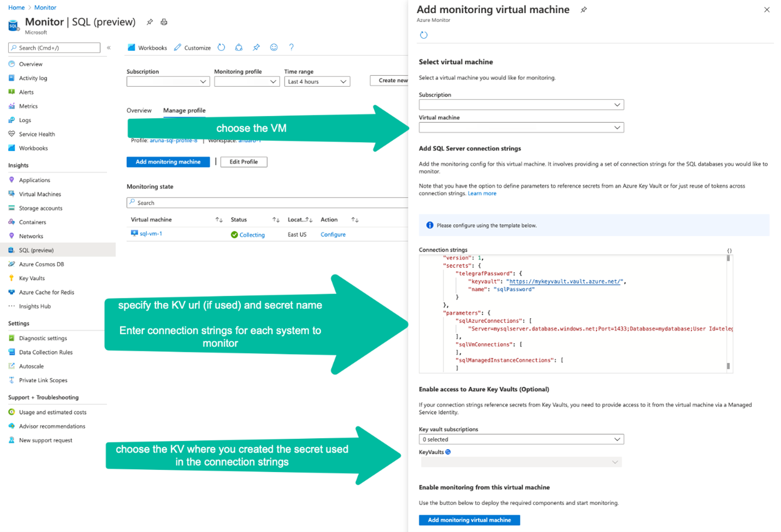Collapse the left navigation menu

click(109, 48)
